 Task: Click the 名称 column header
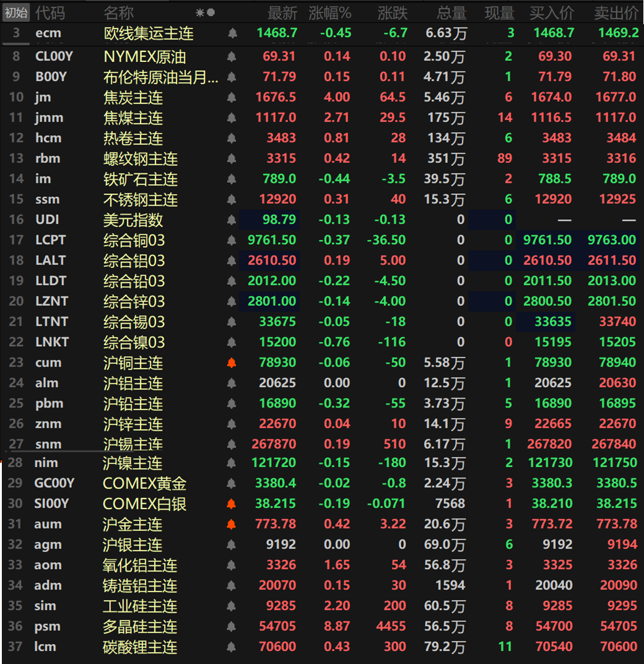118,12
